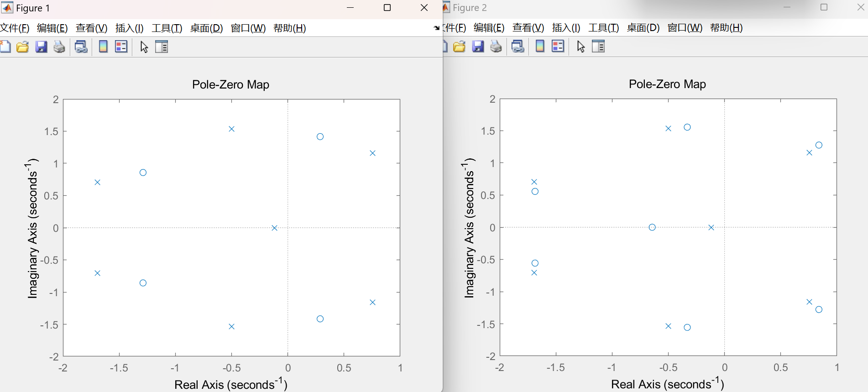868x392 pixels.
Task: Toggle Insert Legend in Figure 2 toolbar
Action: (558, 47)
